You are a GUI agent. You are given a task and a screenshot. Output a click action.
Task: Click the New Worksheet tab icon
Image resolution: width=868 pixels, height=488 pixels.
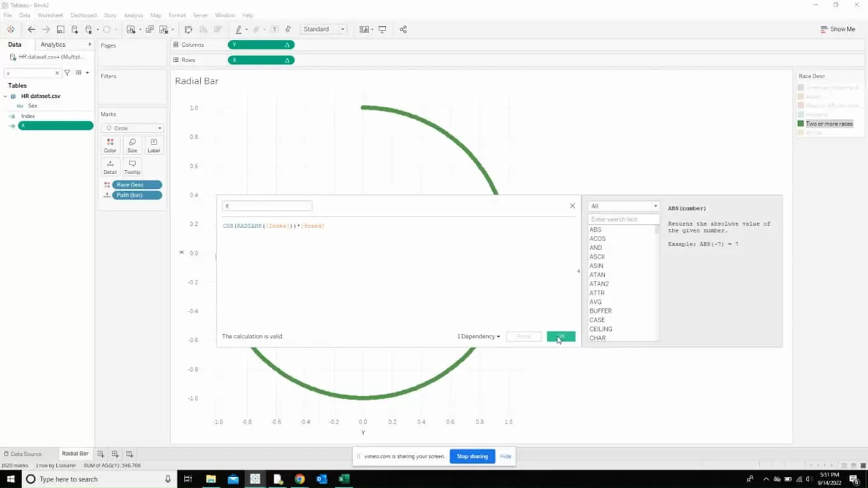101,453
